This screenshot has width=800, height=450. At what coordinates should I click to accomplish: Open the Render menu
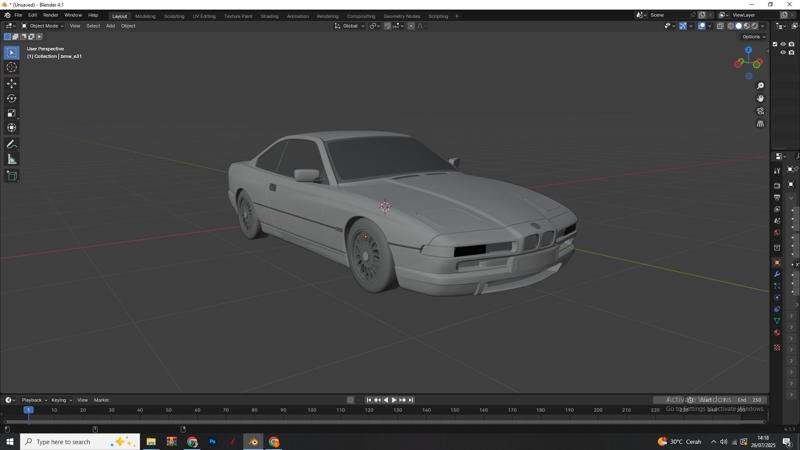click(51, 15)
